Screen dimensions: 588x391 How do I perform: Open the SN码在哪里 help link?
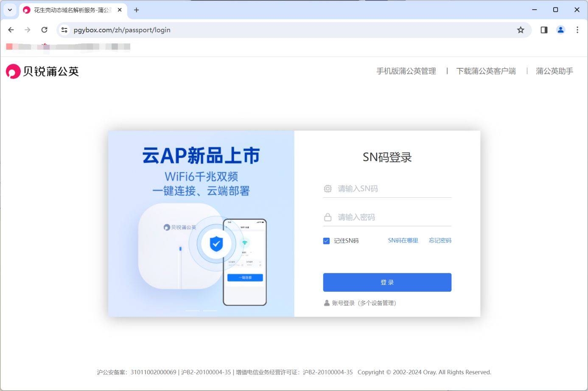[x=403, y=240]
